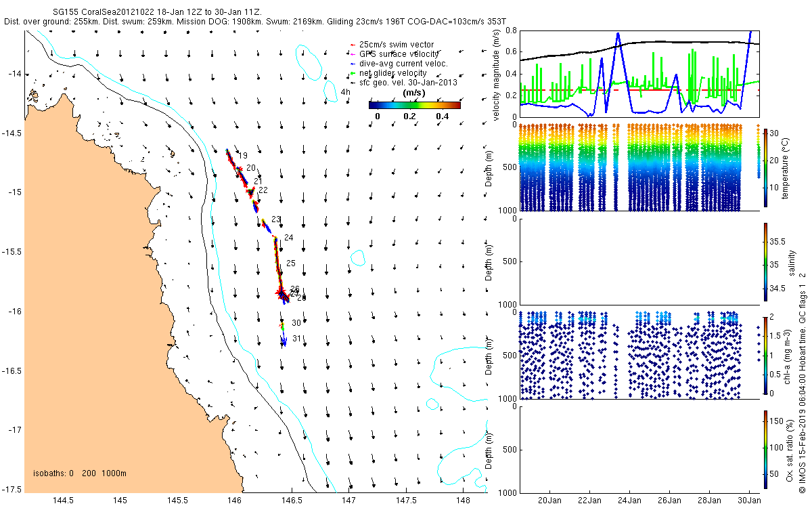This screenshot has height=508, width=812.
Task: Click the velocity (m/s) horizontal colorbar
Action: click(x=414, y=105)
